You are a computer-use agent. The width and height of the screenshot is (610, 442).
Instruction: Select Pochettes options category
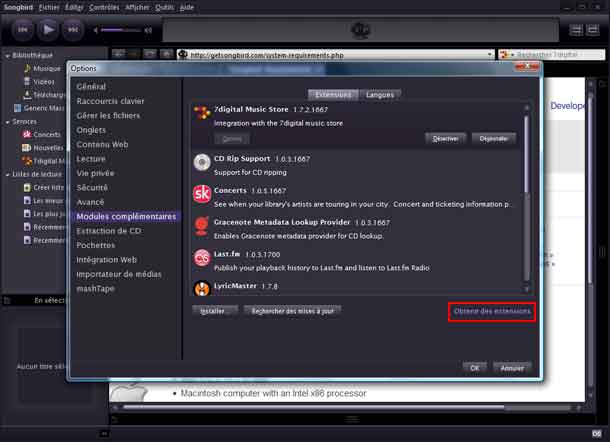(96, 245)
